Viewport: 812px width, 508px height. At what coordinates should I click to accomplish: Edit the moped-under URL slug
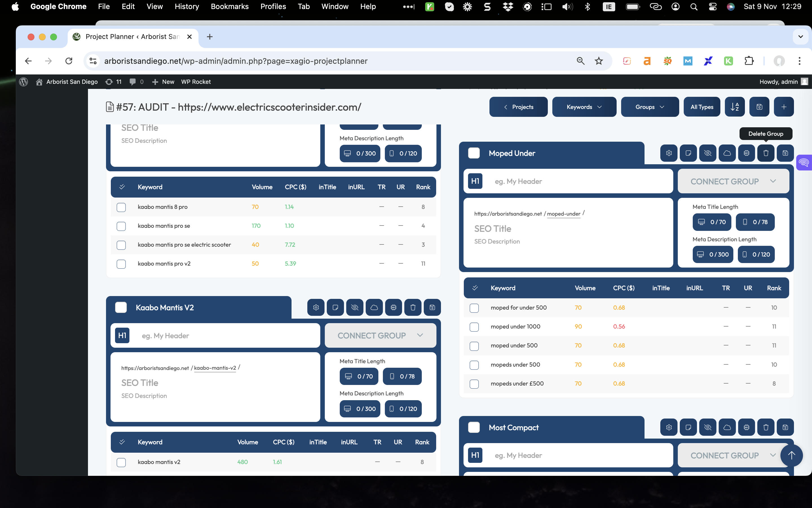[x=563, y=214]
